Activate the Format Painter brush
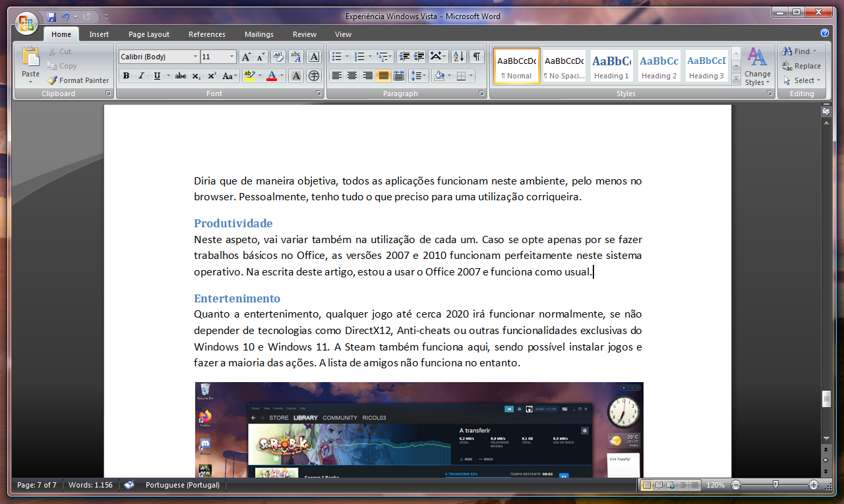The height and width of the screenshot is (504, 844). tap(78, 80)
